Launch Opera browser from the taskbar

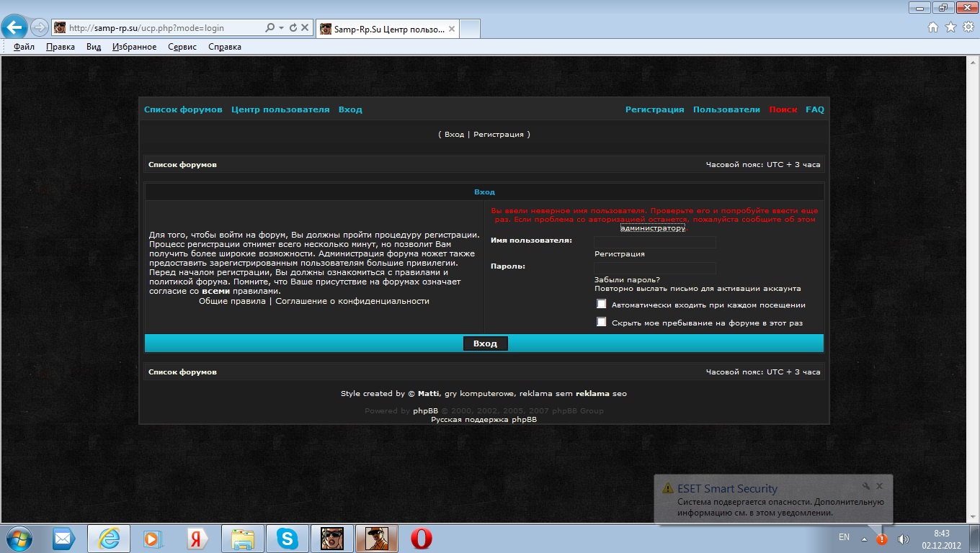coord(422,539)
